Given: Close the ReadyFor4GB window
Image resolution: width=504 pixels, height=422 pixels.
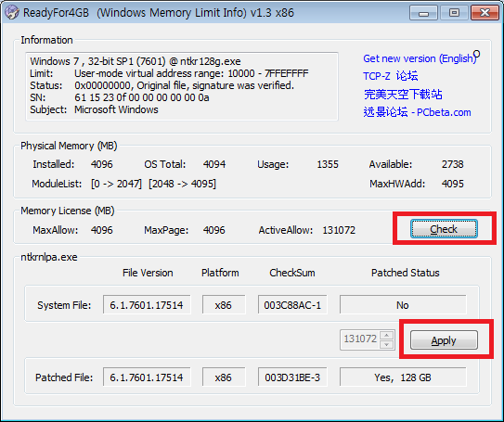Looking at the screenshot, I should 485,13.
